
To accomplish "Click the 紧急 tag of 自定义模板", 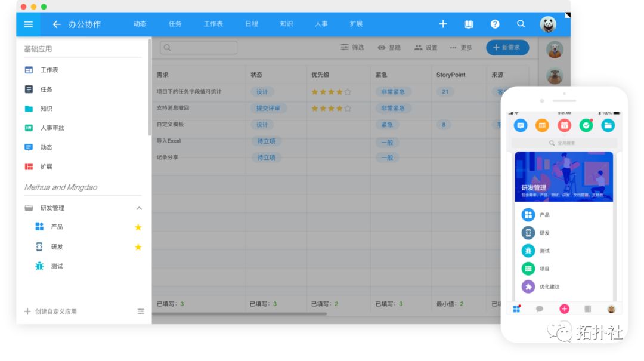I will [387, 125].
